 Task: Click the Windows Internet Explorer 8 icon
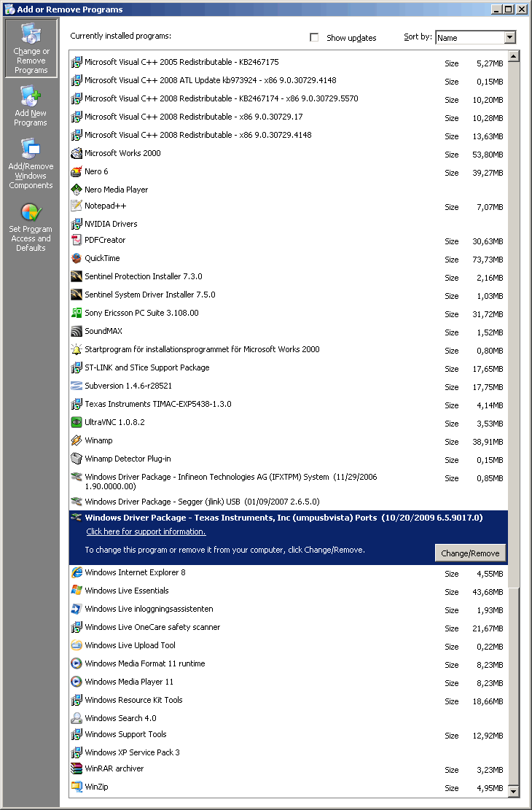coord(77,572)
